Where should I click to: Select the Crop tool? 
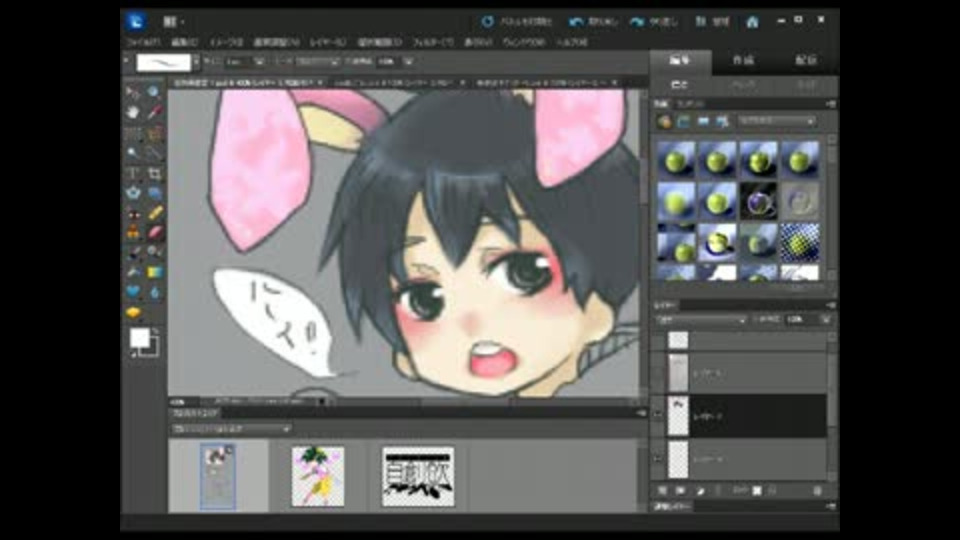pos(154,173)
